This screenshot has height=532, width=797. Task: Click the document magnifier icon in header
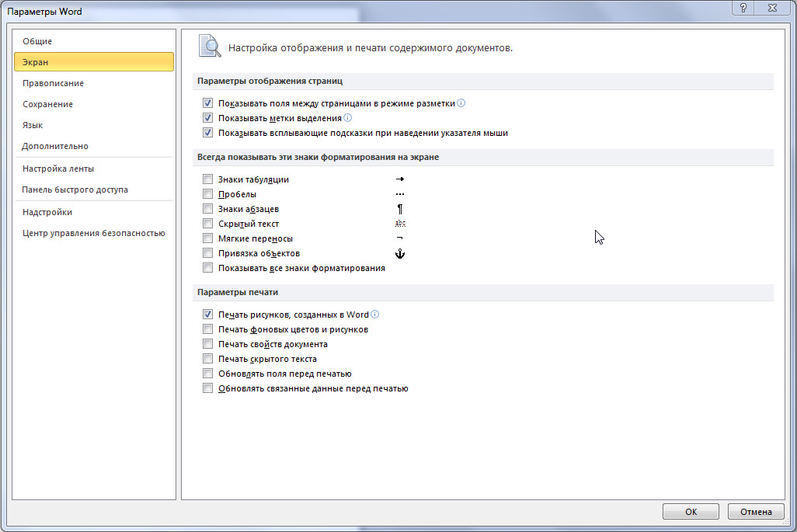click(210, 47)
